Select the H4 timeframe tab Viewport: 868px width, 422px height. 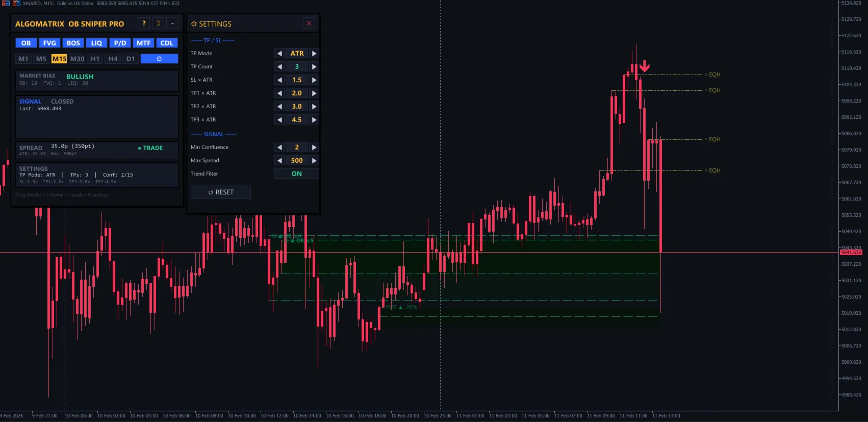click(x=113, y=59)
